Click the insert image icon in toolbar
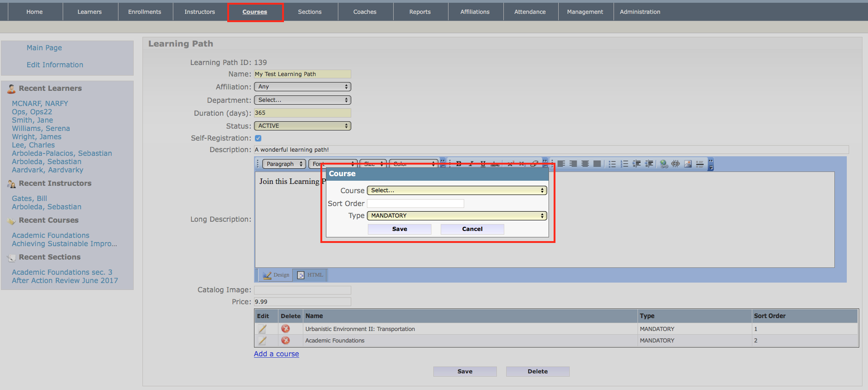Viewport: 868px width, 390px height. pos(688,164)
